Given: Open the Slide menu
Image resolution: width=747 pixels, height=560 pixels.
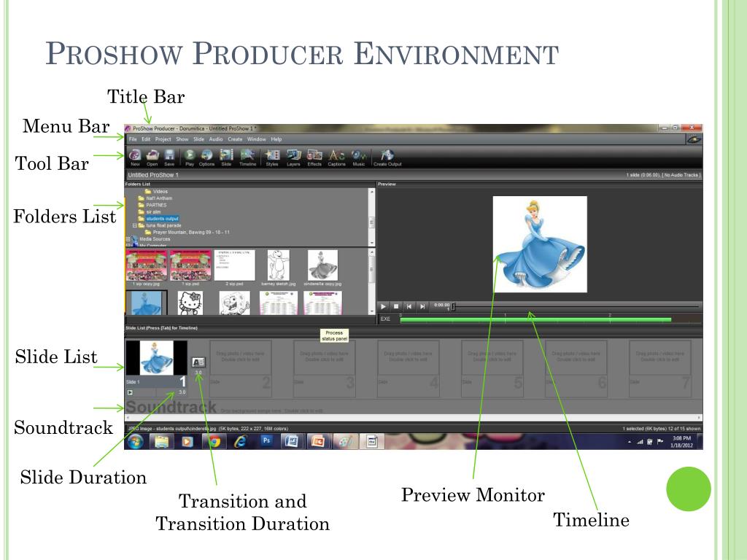Looking at the screenshot, I should pyautogui.click(x=198, y=139).
